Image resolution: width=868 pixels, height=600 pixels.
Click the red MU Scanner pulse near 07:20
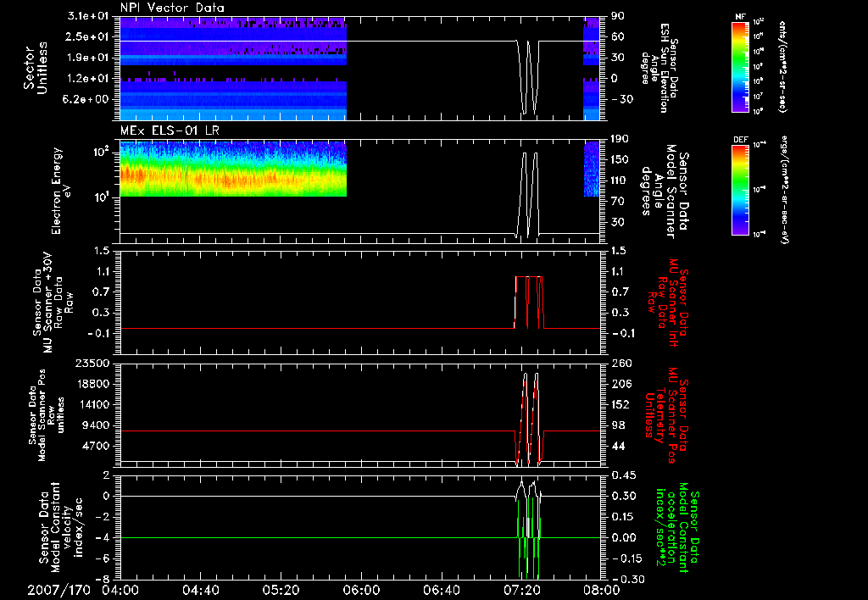[x=529, y=303]
